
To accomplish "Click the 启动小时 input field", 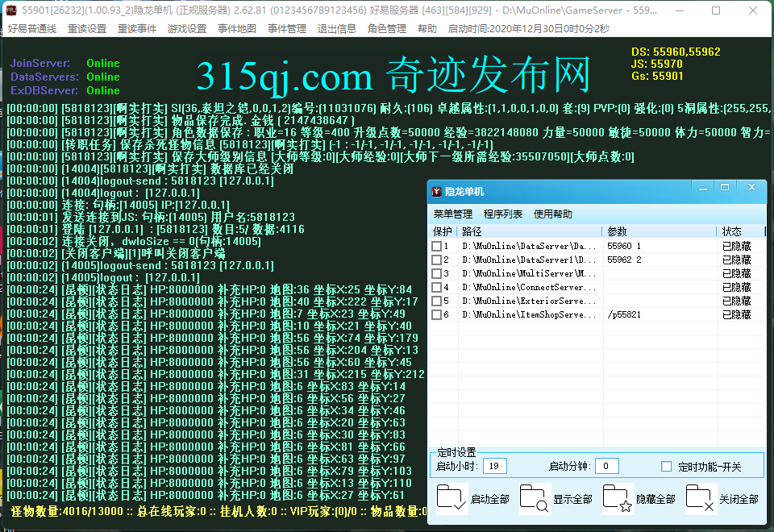I will [x=496, y=466].
